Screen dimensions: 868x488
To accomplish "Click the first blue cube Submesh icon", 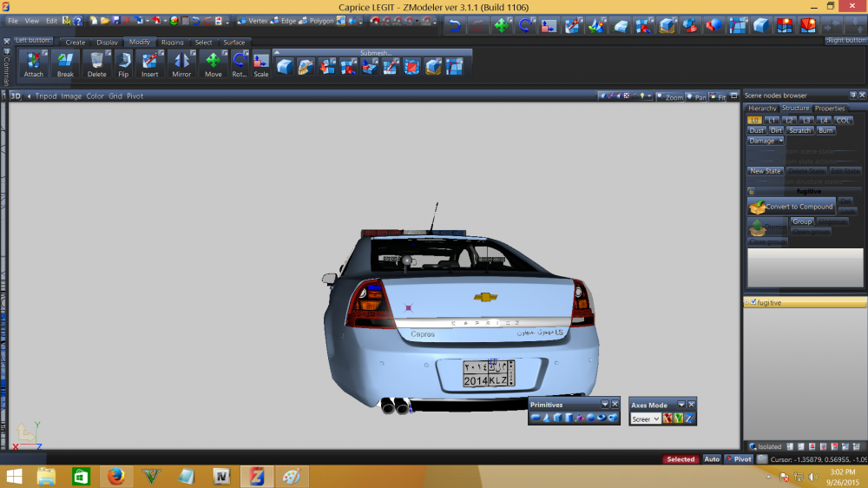I will coord(285,67).
